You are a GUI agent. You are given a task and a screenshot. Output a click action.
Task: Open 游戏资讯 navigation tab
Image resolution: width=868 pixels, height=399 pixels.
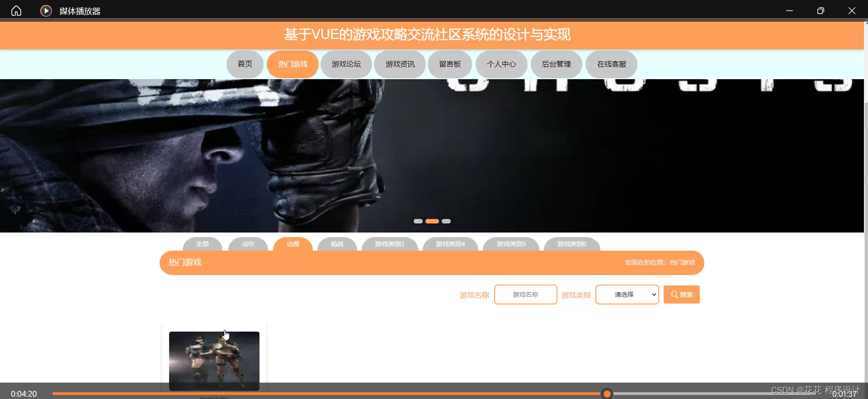pyautogui.click(x=400, y=64)
